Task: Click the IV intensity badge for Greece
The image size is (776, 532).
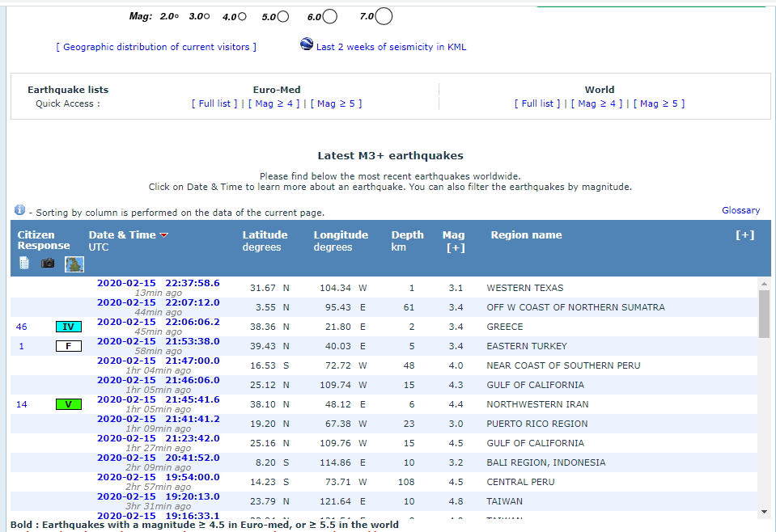Action: [x=68, y=327]
